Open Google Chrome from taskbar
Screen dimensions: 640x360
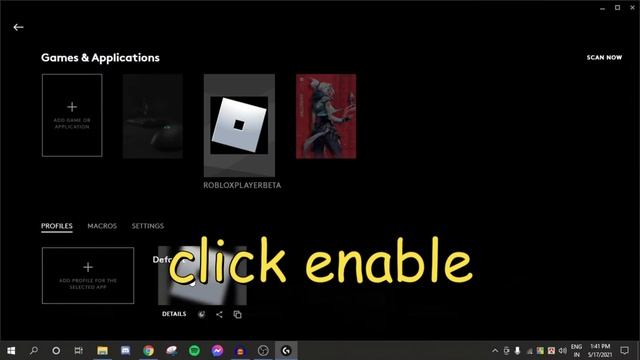pos(149,350)
